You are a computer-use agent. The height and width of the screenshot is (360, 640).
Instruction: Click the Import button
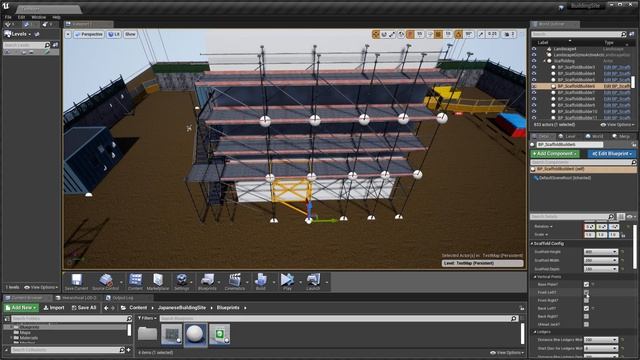(54, 308)
